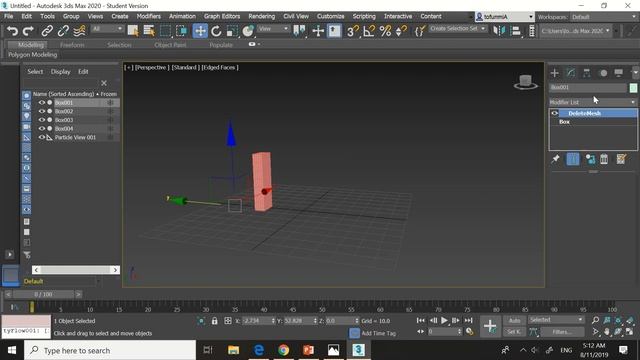This screenshot has width=640, height=360.
Task: Activate Select and Rotate tool
Action: 216,31
